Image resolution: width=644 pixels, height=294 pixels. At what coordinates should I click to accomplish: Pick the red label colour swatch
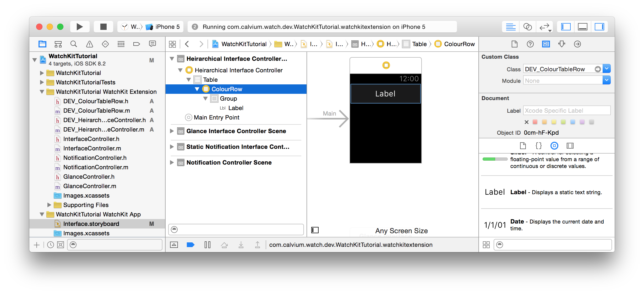tap(535, 122)
